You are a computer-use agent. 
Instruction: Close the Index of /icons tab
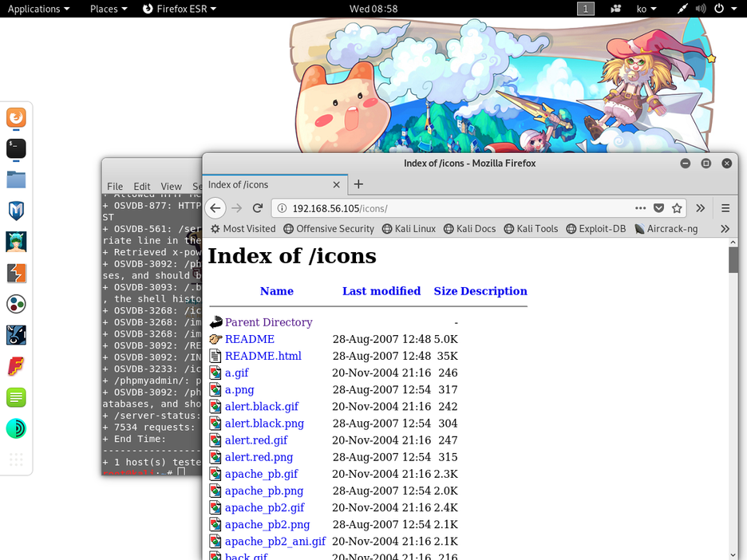pyautogui.click(x=336, y=185)
